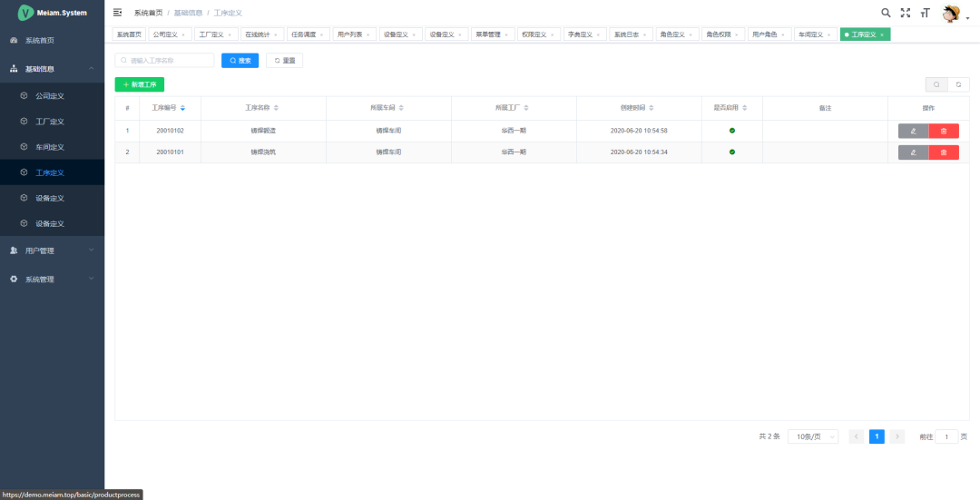Click the blue 搜索 button
This screenshot has height=500, width=980.
[240, 61]
